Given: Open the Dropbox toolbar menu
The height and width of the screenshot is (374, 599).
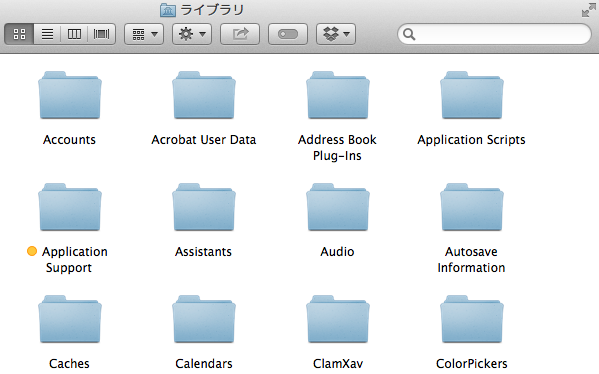Looking at the screenshot, I should (336, 34).
